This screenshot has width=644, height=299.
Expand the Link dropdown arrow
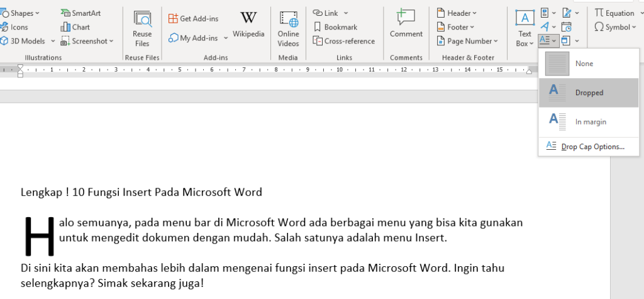pos(346,13)
